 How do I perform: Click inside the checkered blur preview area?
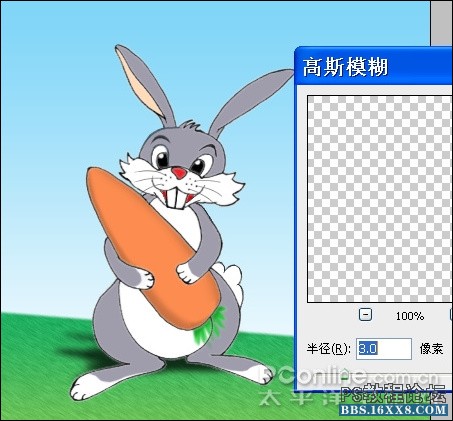(x=380, y=199)
